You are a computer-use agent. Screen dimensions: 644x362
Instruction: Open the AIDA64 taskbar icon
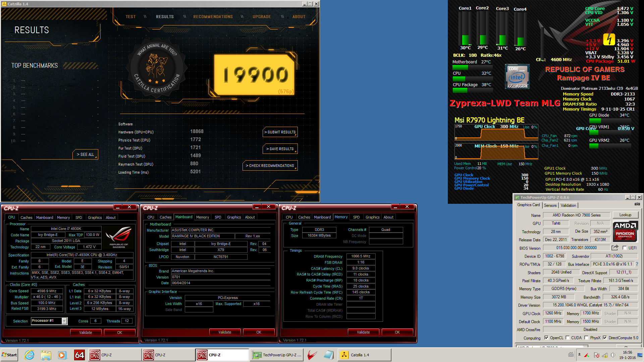tap(79, 355)
